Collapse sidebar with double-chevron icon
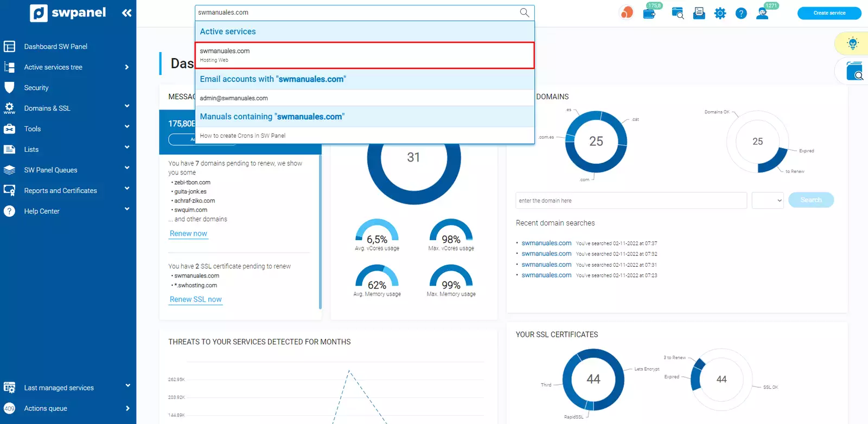This screenshot has width=868, height=424. tap(126, 13)
